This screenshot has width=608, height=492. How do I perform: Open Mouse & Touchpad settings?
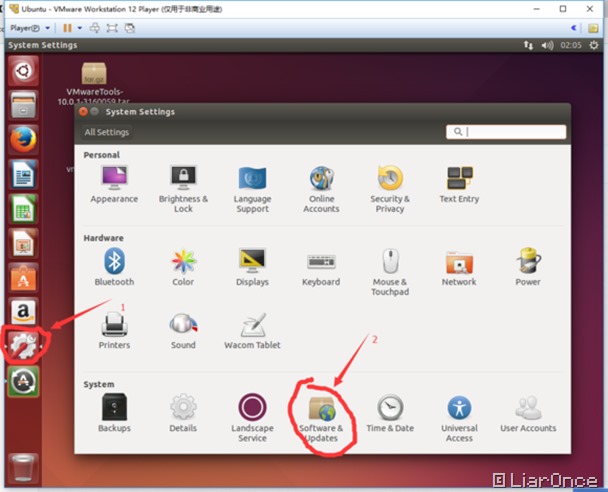tap(390, 272)
